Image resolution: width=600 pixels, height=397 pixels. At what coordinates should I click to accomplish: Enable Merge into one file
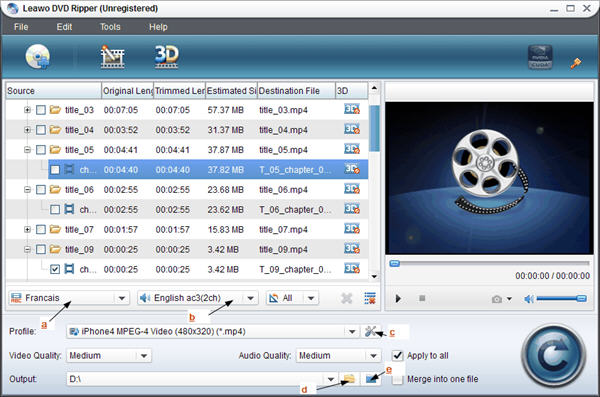(397, 379)
